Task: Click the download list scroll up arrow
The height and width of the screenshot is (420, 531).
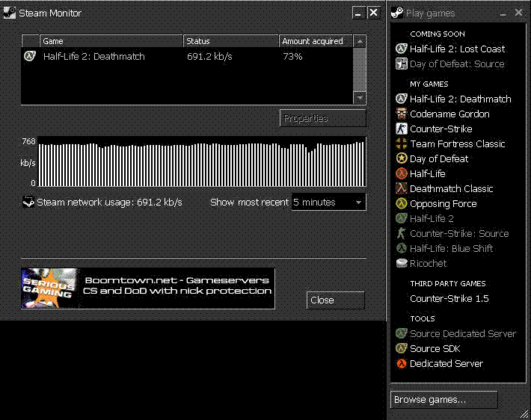Action: point(359,41)
